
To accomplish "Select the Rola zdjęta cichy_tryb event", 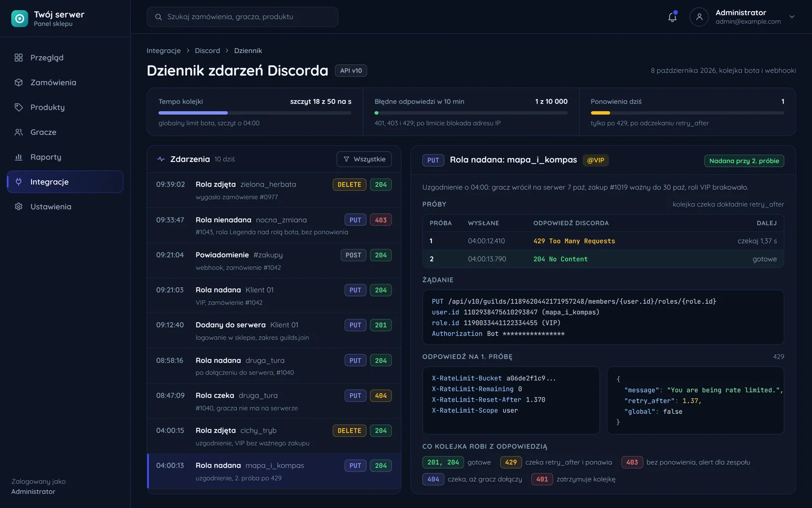I will tap(274, 436).
